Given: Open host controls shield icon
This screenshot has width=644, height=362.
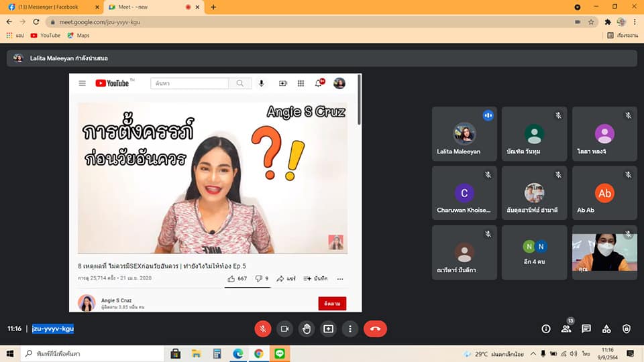Looking at the screenshot, I should click(627, 328).
